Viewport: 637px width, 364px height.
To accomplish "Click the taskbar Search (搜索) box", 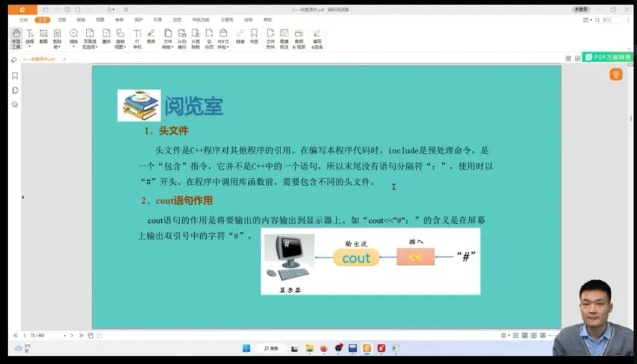I will point(271,348).
